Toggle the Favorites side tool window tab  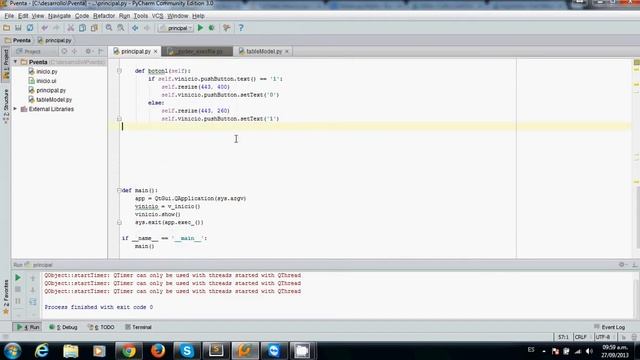(x=6, y=297)
